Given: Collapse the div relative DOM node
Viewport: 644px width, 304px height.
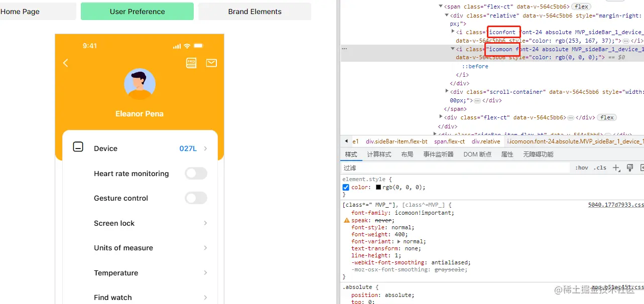Looking at the screenshot, I should 447,15.
